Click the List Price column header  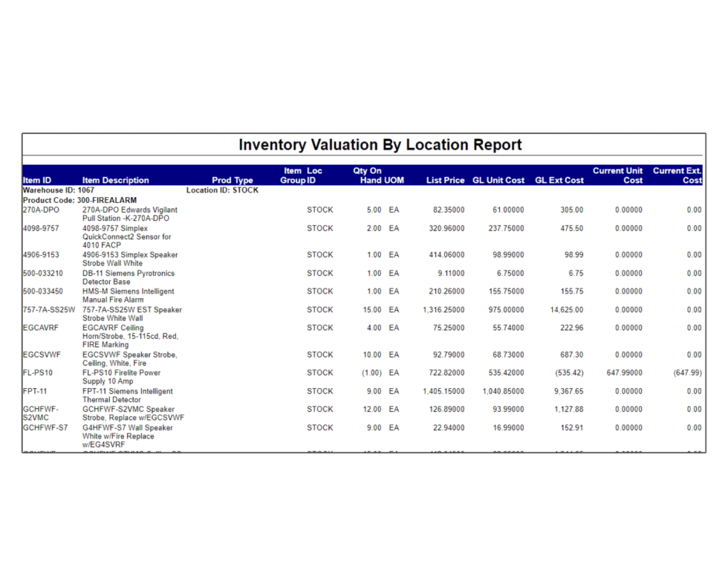[x=445, y=181]
